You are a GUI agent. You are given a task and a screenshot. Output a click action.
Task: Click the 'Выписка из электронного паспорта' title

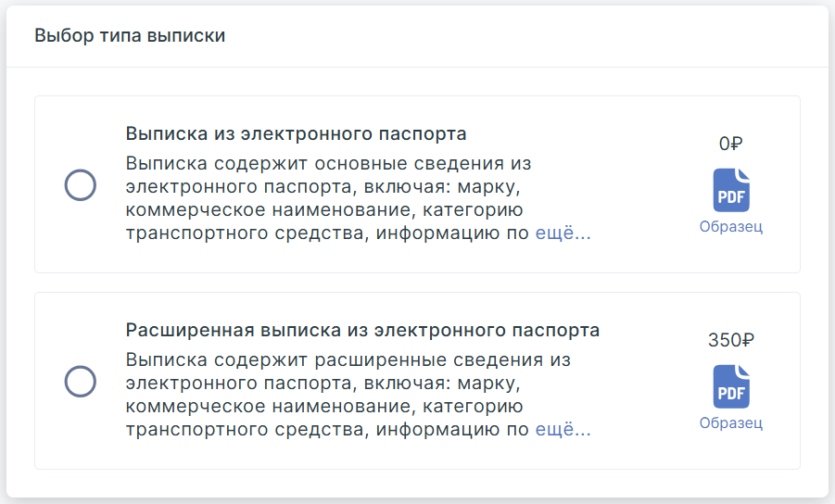[296, 133]
